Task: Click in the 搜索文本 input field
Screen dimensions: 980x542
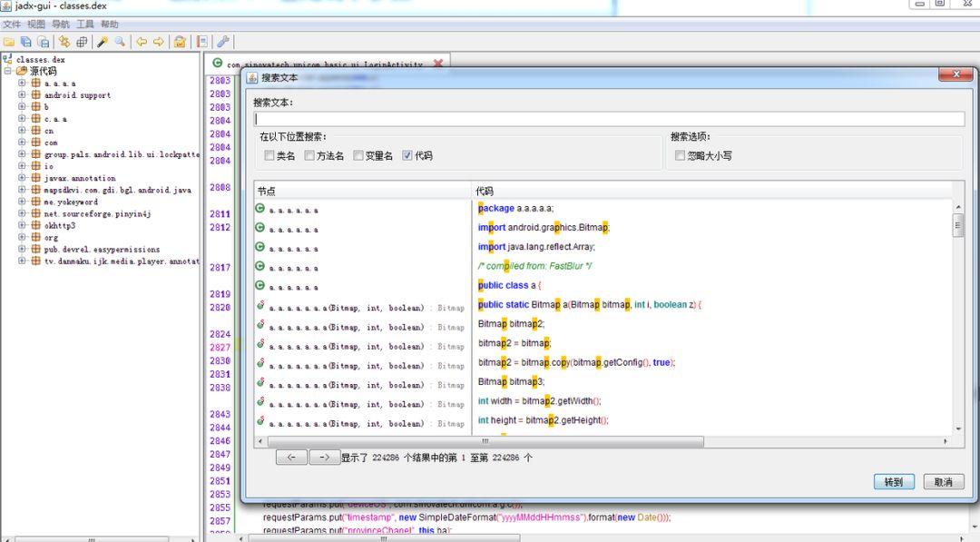Action: [x=610, y=119]
